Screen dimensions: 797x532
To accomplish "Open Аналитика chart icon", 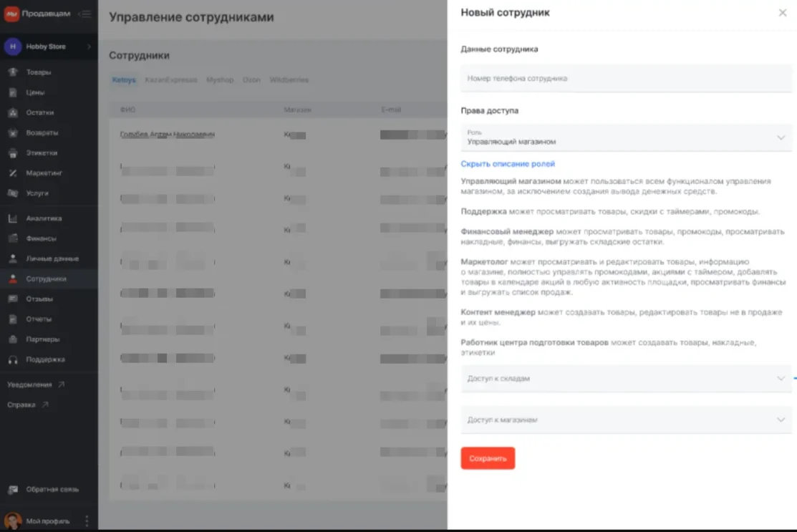I will 13,218.
